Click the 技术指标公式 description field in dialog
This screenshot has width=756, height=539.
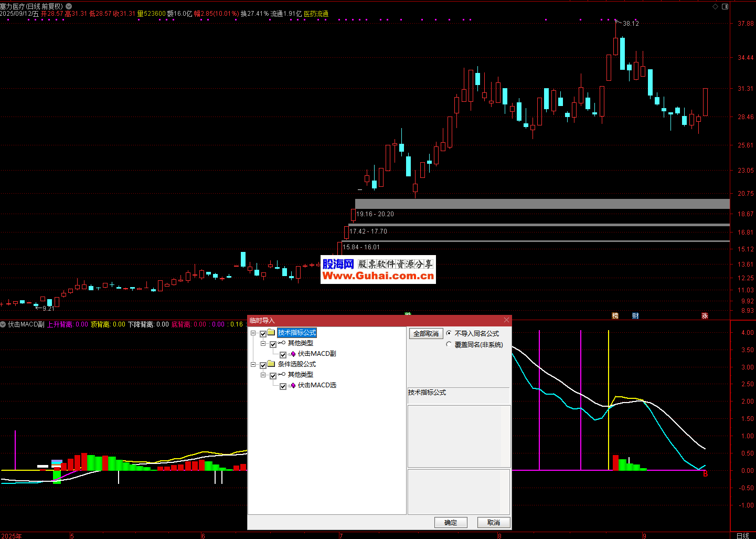pos(459,395)
